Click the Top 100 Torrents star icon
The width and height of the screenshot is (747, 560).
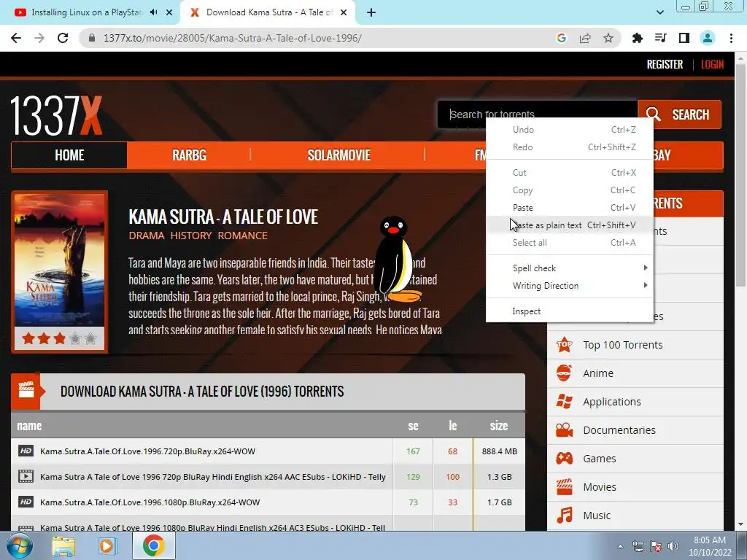tap(565, 344)
